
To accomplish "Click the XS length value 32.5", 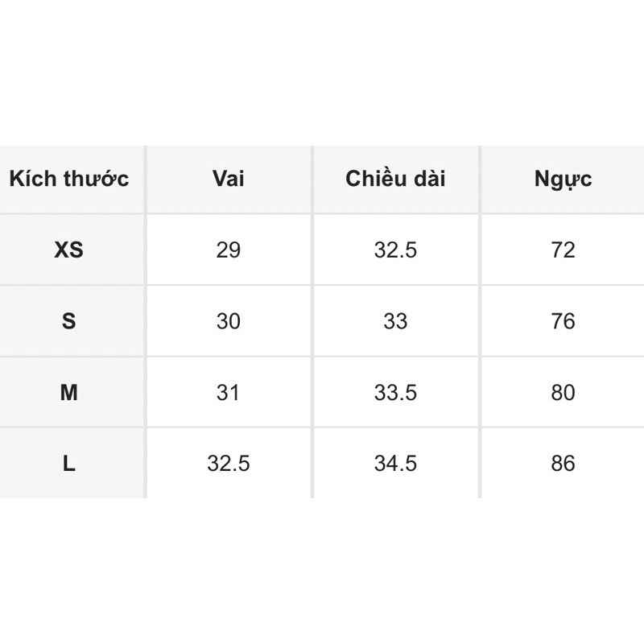I will [x=395, y=250].
